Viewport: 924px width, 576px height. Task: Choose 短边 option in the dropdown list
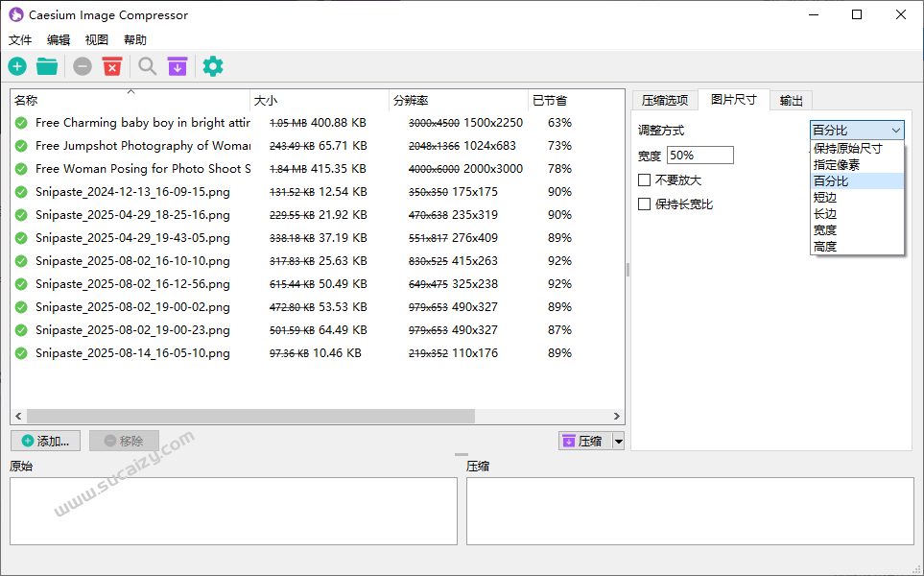pos(824,198)
